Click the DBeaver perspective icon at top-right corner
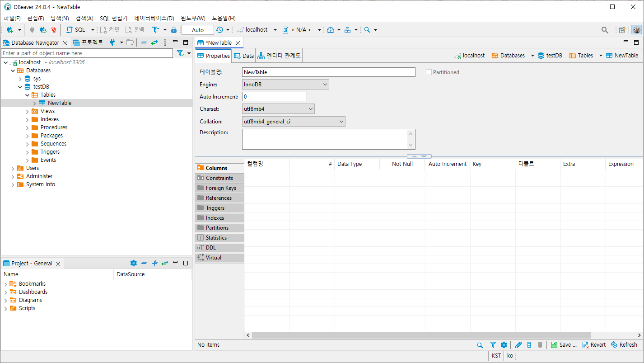Image resolution: width=644 pixels, height=363 pixels. click(x=636, y=30)
